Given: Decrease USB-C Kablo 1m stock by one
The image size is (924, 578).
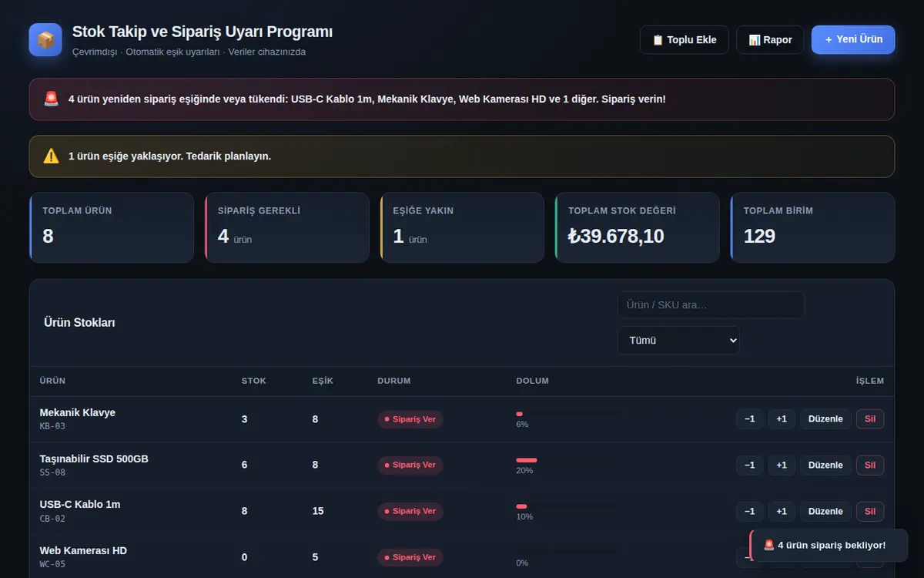Looking at the screenshot, I should (750, 512).
